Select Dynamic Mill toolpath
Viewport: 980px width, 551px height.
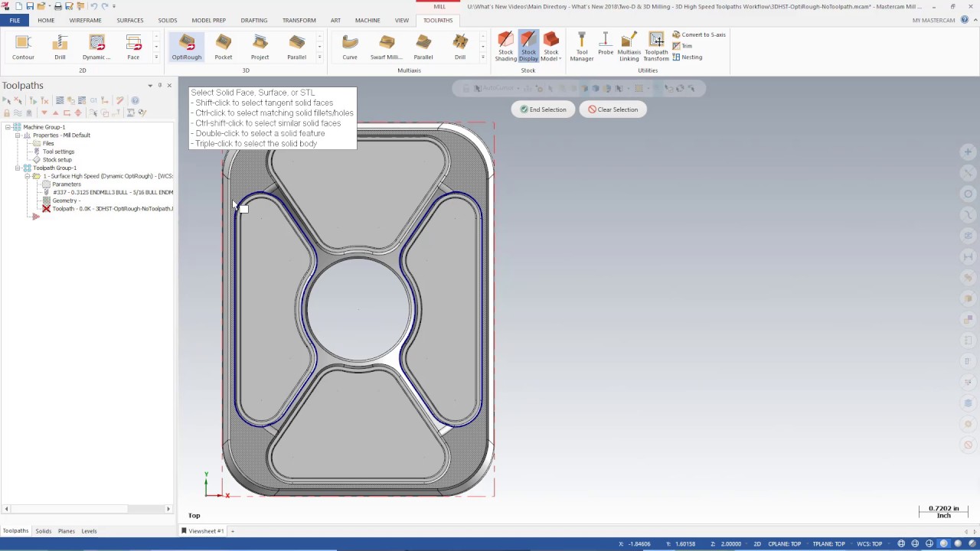96,47
